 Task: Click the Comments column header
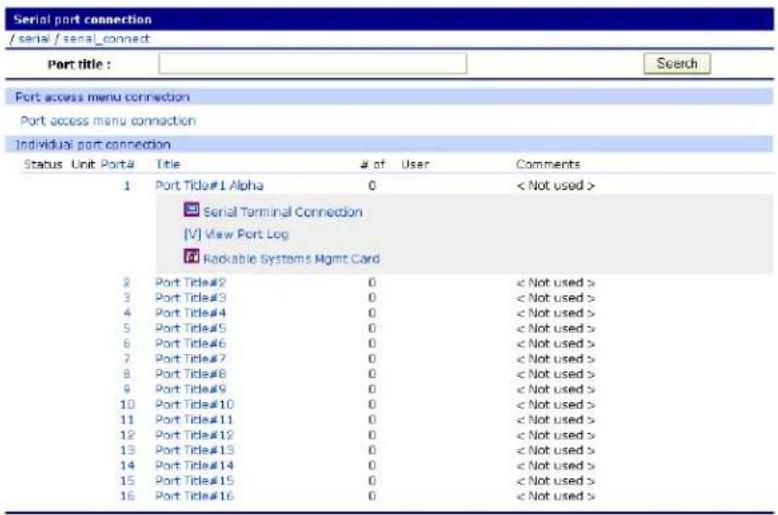pos(548,164)
